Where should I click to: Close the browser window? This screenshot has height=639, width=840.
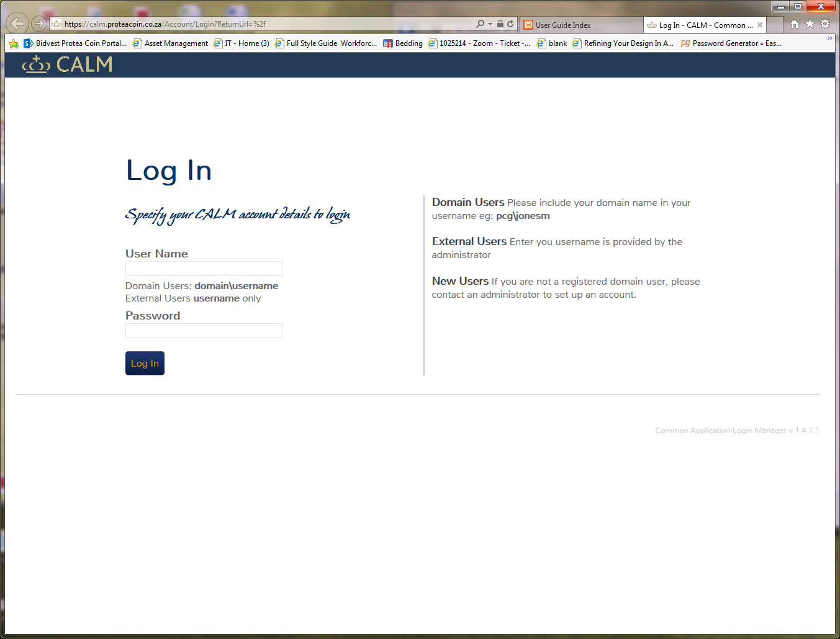point(821,6)
